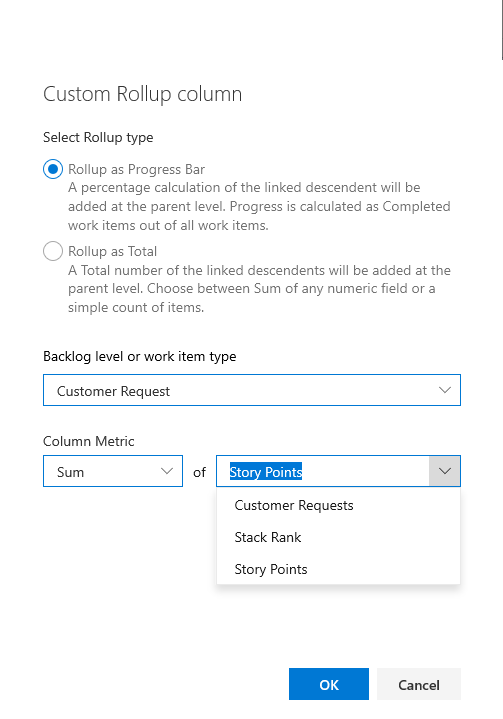This screenshot has height=719, width=503.
Task: Select the Rollup as Progress Bar radio button
Action: [53, 169]
